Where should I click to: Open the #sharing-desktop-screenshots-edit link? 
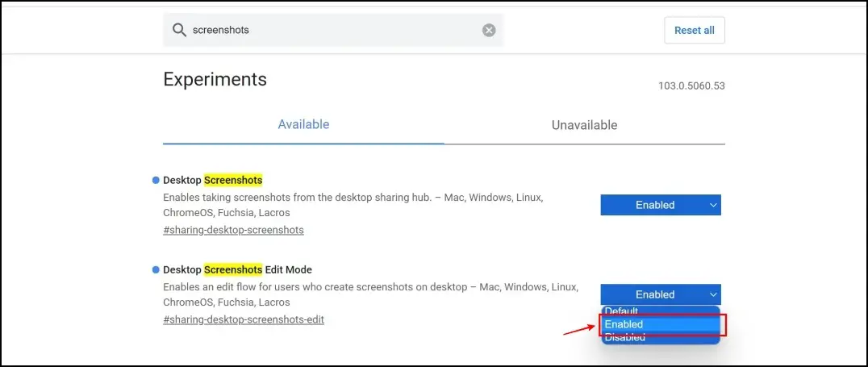(244, 319)
